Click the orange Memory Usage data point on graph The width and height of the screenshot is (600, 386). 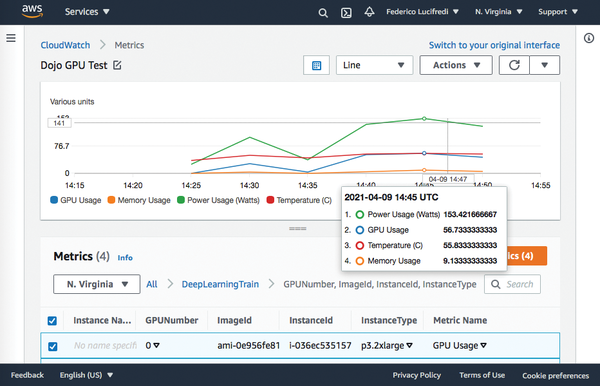pyautogui.click(x=424, y=170)
